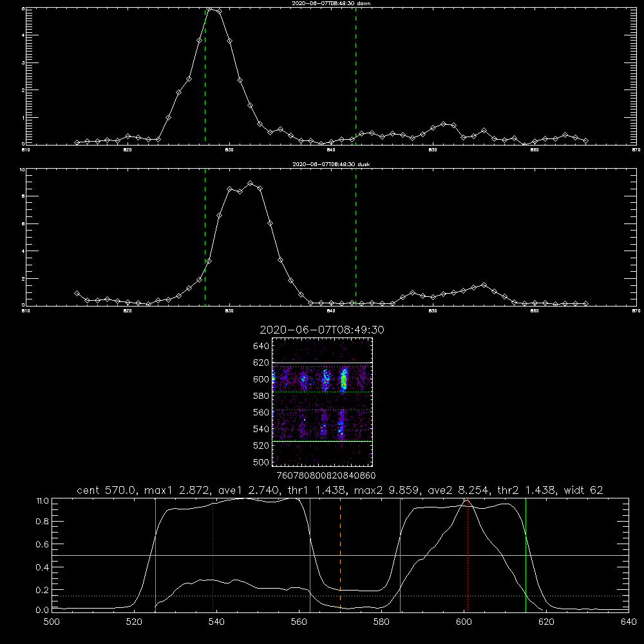Click the orange dashed center line at 570
Image resolution: width=644 pixels, height=644 pixels.
[340, 554]
